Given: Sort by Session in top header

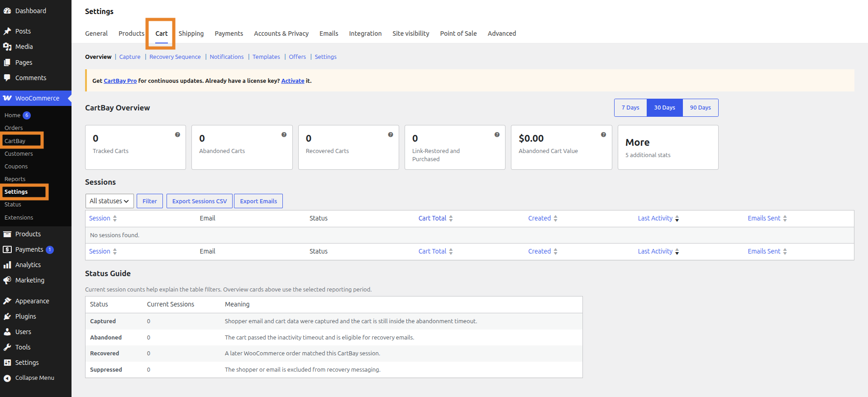Looking at the screenshot, I should (x=103, y=218).
